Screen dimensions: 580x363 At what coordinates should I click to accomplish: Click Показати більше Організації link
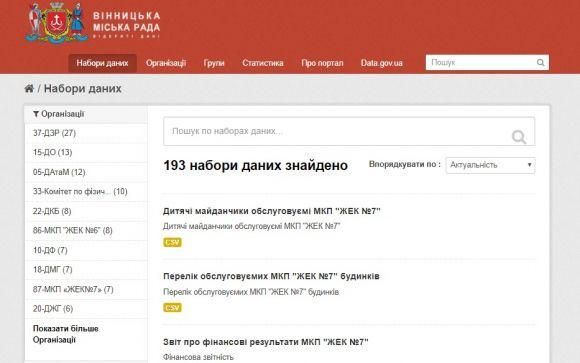point(66,334)
